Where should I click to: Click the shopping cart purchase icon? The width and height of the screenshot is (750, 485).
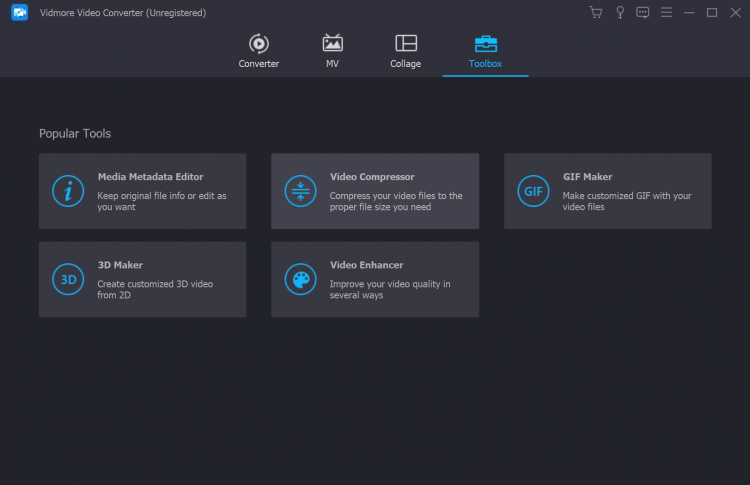596,13
